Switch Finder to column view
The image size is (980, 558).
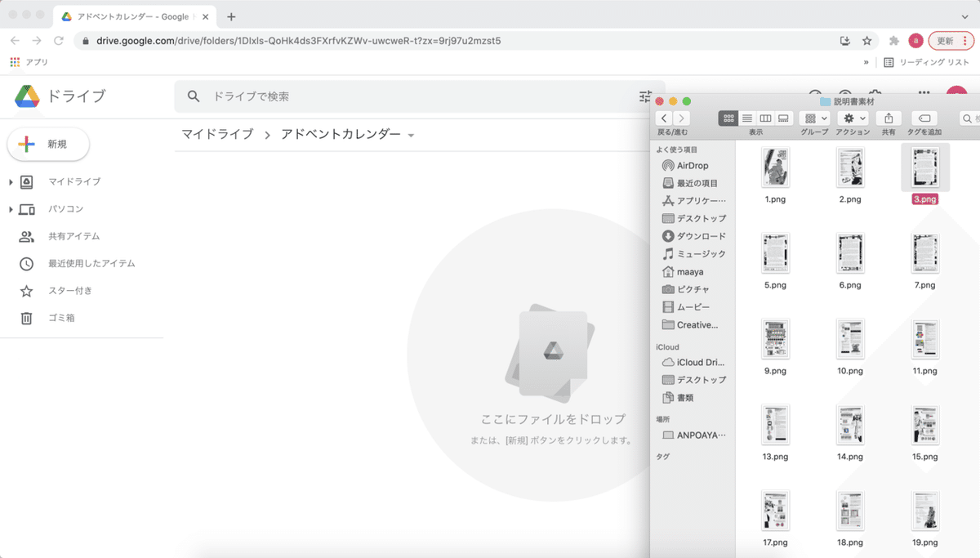click(766, 117)
